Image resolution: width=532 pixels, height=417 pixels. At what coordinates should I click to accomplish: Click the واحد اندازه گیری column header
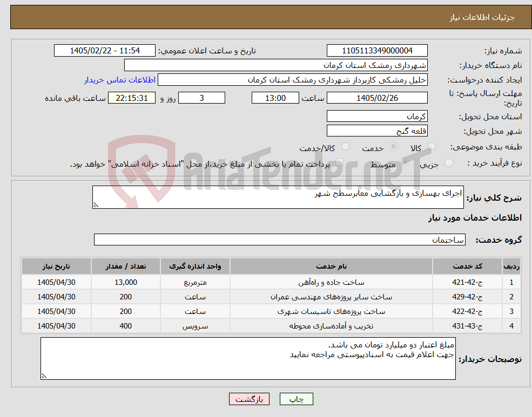(x=195, y=266)
